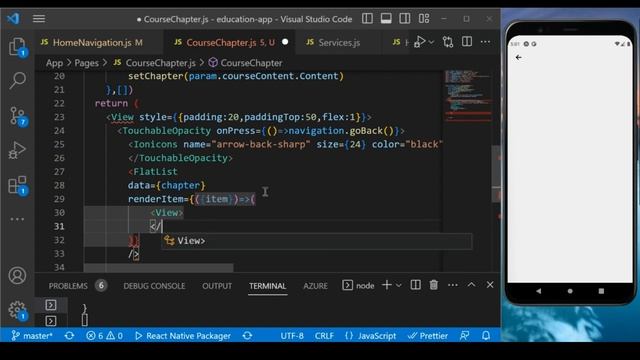Open the Run and Debug view
The width and height of the screenshot is (640, 360).
17,150
